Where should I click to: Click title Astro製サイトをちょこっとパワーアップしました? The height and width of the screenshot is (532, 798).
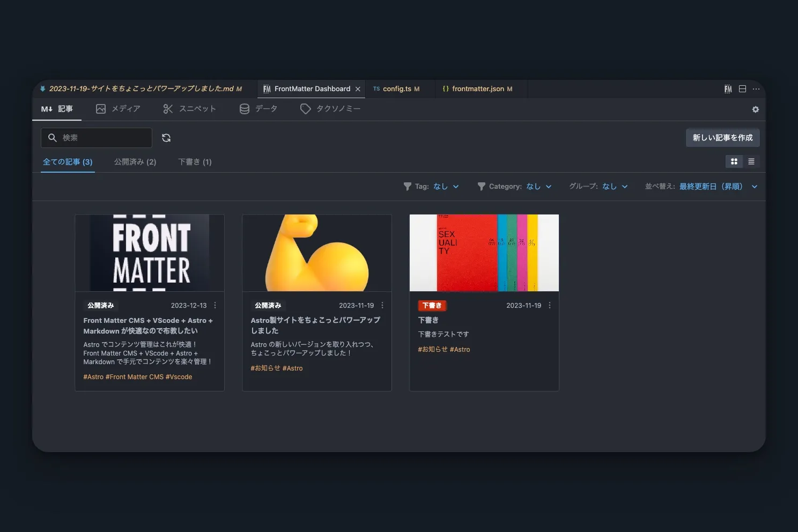click(x=315, y=326)
